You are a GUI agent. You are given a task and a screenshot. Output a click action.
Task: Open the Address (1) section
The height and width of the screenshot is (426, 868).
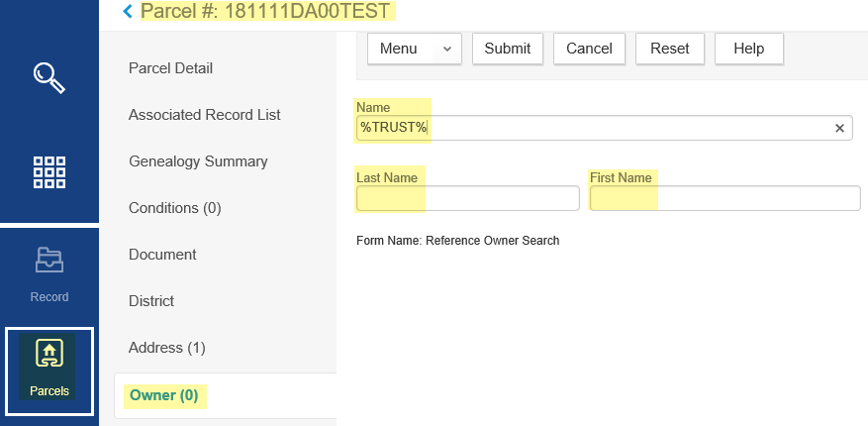click(167, 348)
